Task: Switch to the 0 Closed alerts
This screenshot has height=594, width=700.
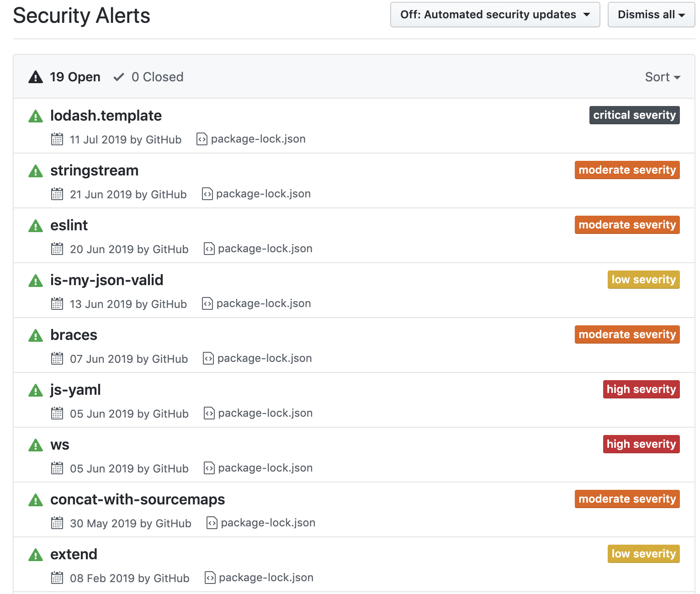Action: click(148, 77)
